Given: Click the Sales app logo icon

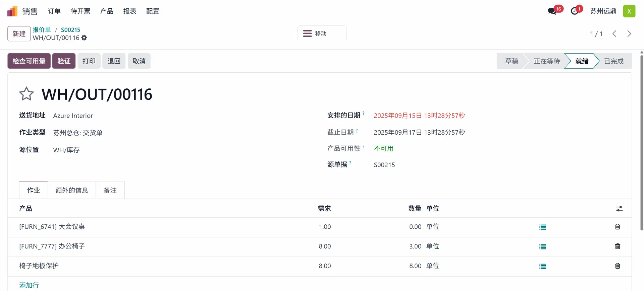Looking at the screenshot, I should coord(12,11).
